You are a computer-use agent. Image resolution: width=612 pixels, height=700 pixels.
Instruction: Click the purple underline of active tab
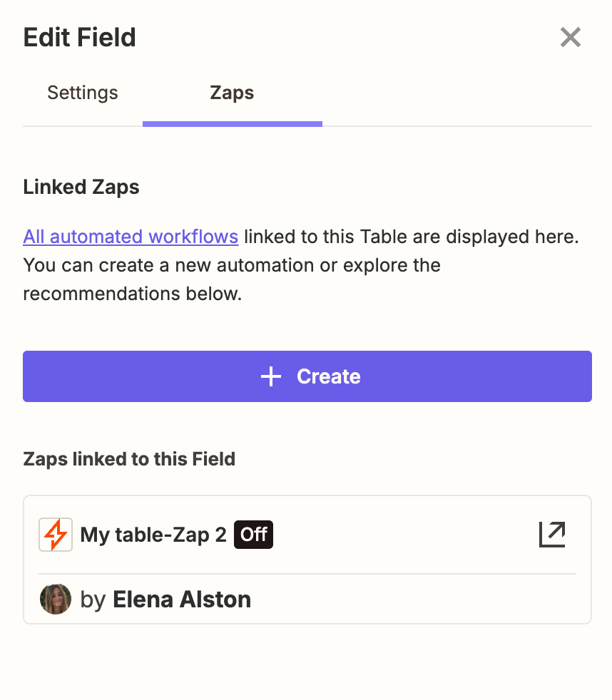point(232,124)
